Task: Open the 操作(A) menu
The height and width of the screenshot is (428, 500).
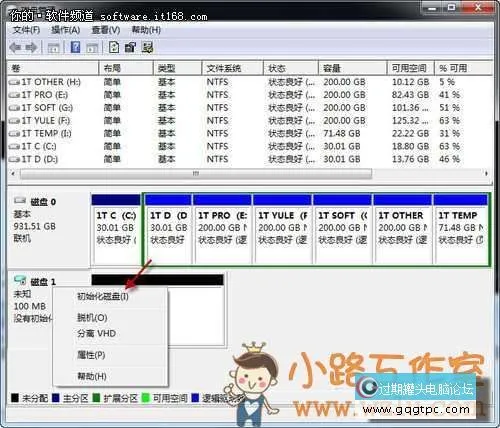Action: point(65,30)
